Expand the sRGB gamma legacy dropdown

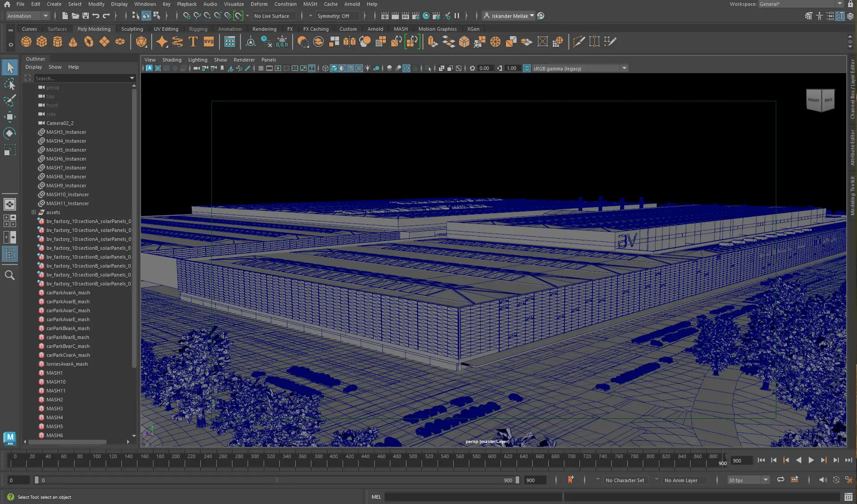point(624,68)
